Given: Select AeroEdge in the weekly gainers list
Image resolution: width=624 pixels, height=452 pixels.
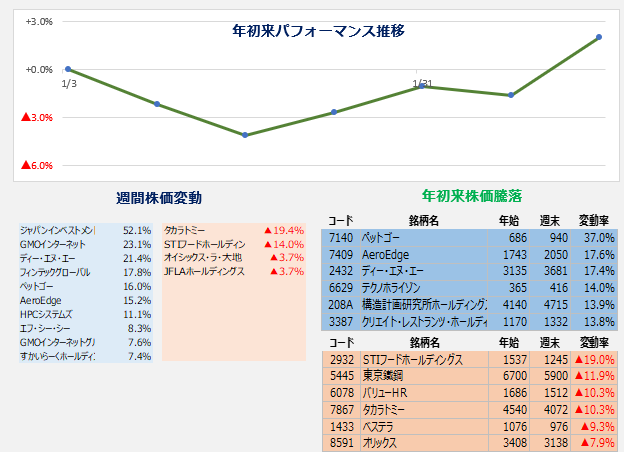Looking at the screenshot, I should (x=41, y=300).
